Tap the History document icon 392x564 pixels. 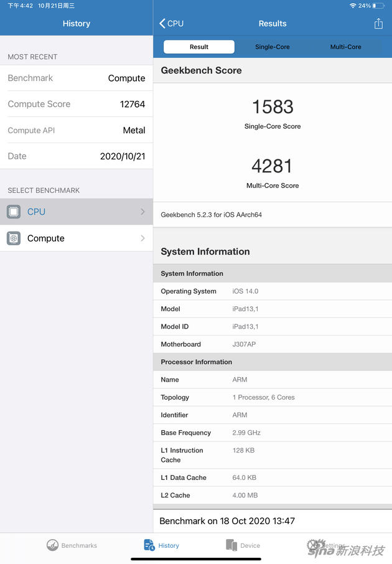pyautogui.click(x=149, y=545)
